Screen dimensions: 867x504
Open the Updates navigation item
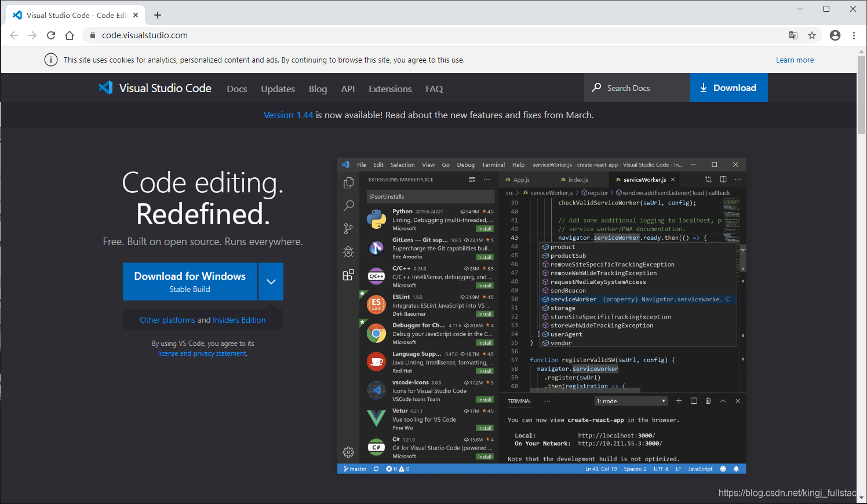278,89
